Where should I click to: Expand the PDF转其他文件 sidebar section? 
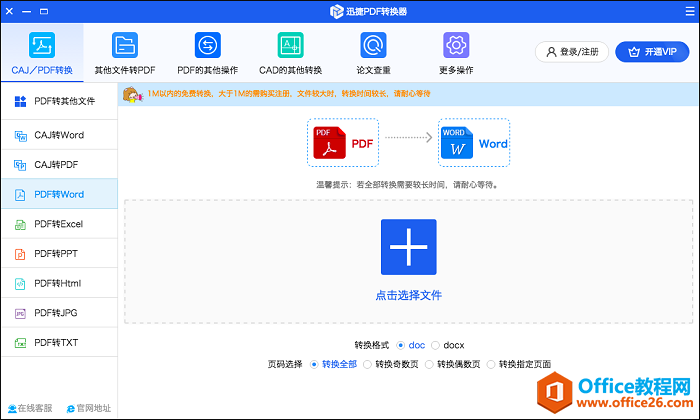(x=58, y=101)
